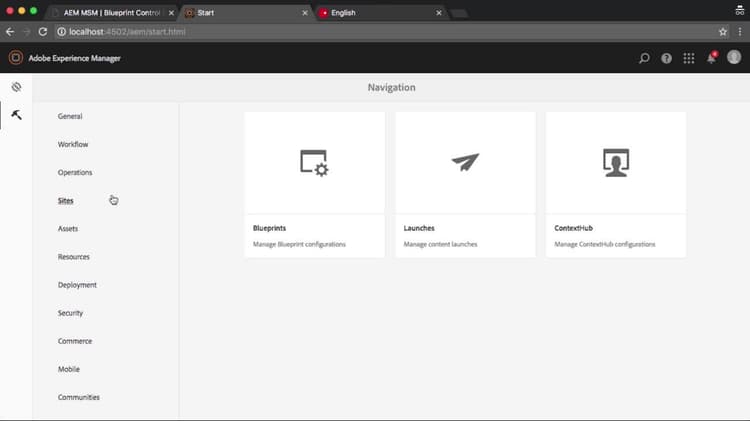Select Security in tools sidebar
750x421 pixels.
point(70,313)
